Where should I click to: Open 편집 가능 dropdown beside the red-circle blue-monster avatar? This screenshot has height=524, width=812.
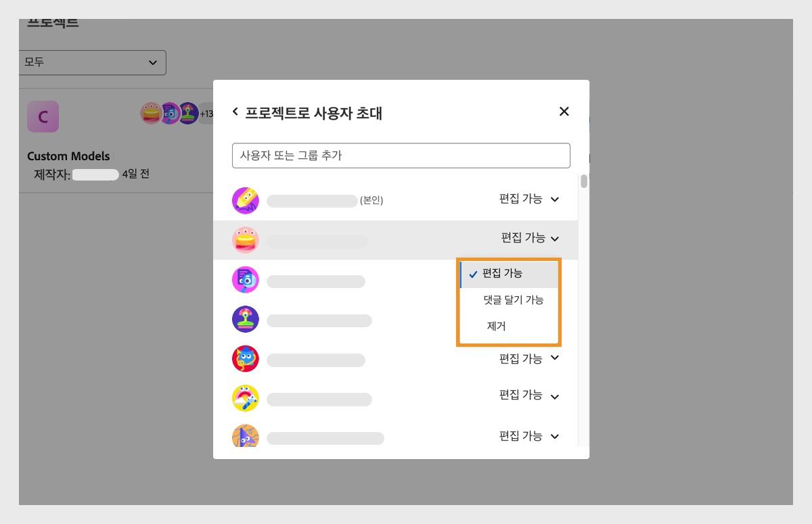529,358
